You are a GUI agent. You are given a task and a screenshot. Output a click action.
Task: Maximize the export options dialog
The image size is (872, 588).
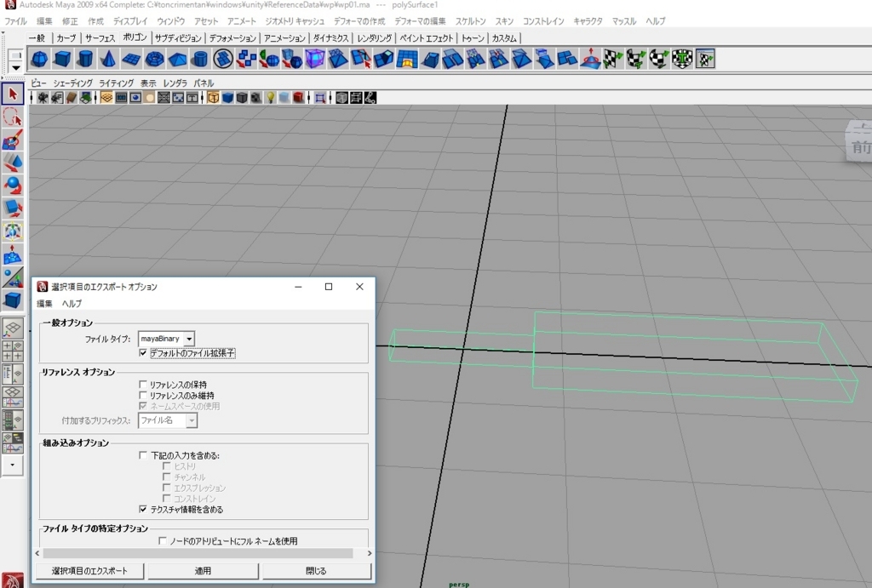tap(329, 287)
